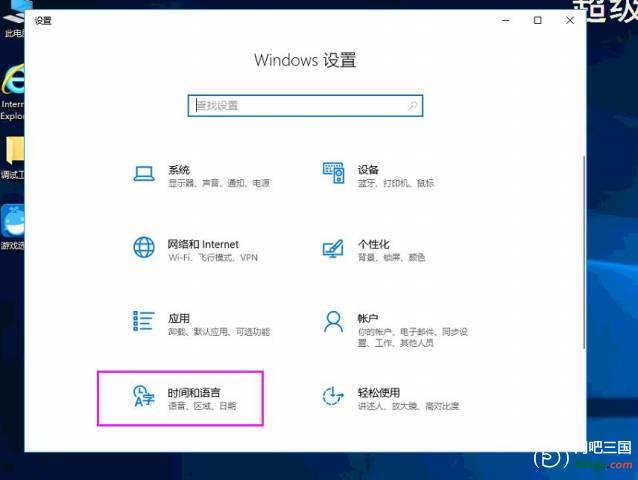Open Network & Internet globe icon
638x480 pixels.
144,247
